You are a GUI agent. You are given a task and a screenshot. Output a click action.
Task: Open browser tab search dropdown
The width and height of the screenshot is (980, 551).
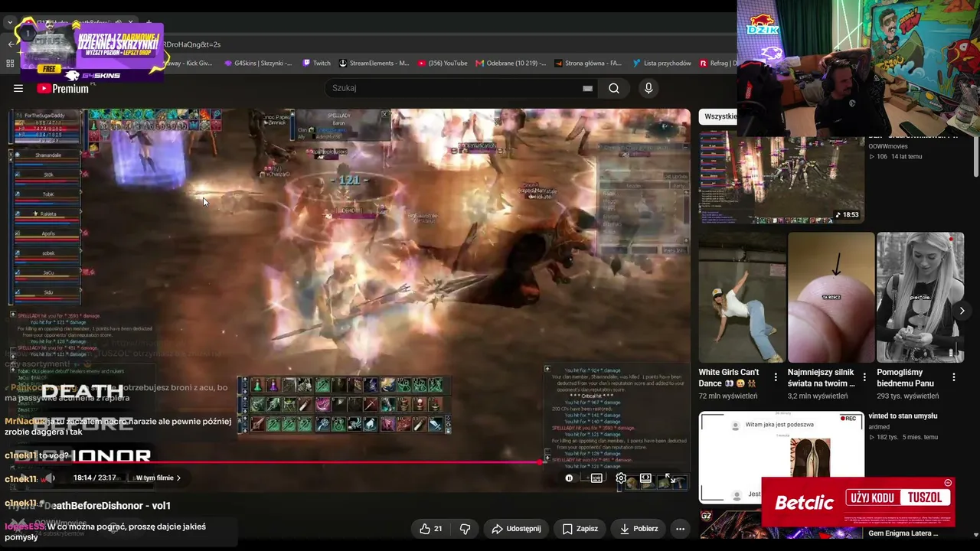10,23
